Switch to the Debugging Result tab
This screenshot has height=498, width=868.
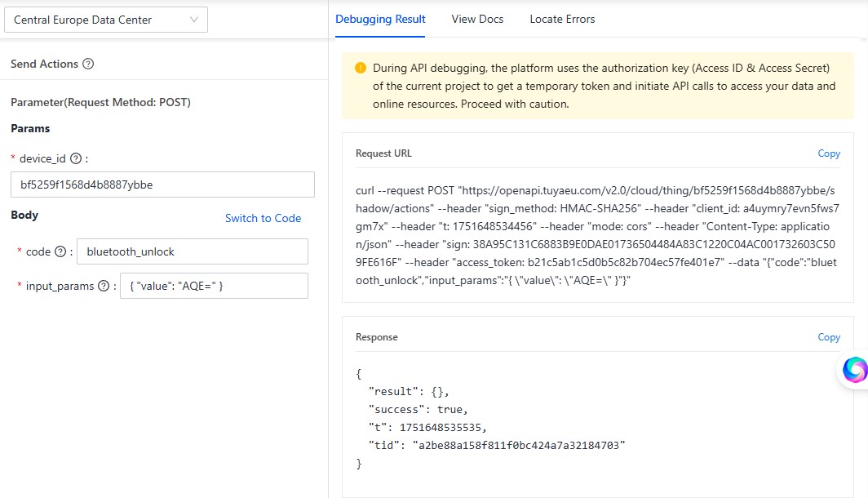pos(380,20)
